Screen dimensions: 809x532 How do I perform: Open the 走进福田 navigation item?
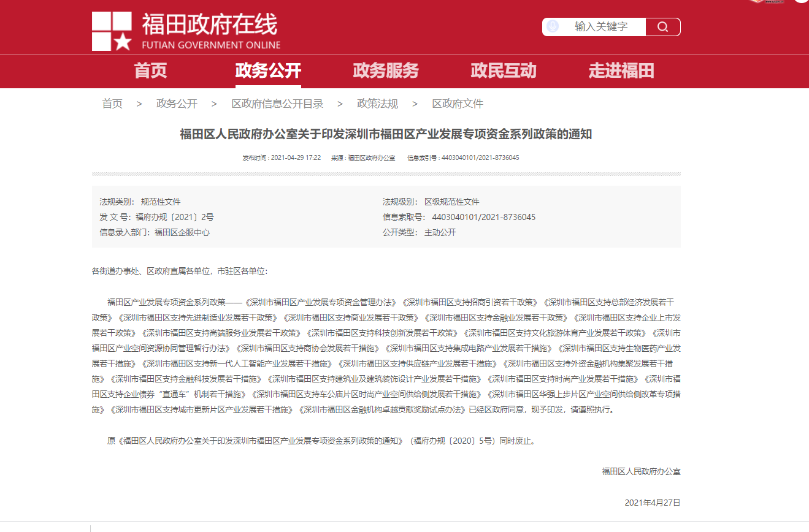(x=621, y=71)
